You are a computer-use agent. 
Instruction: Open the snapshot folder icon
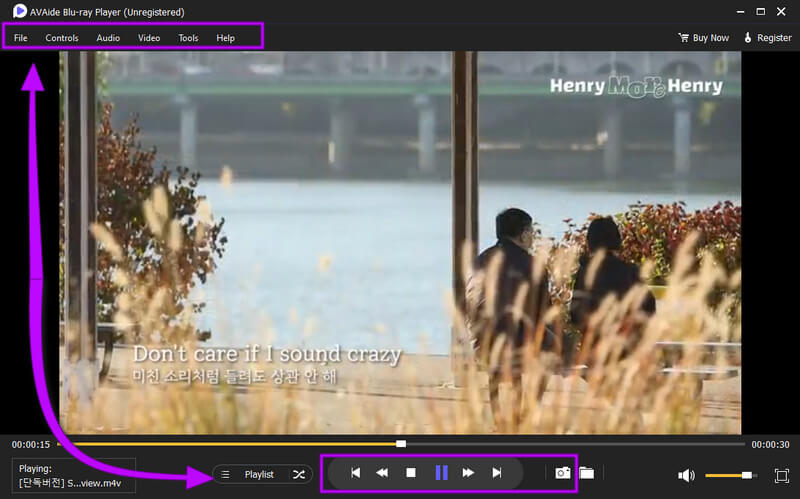(x=587, y=473)
